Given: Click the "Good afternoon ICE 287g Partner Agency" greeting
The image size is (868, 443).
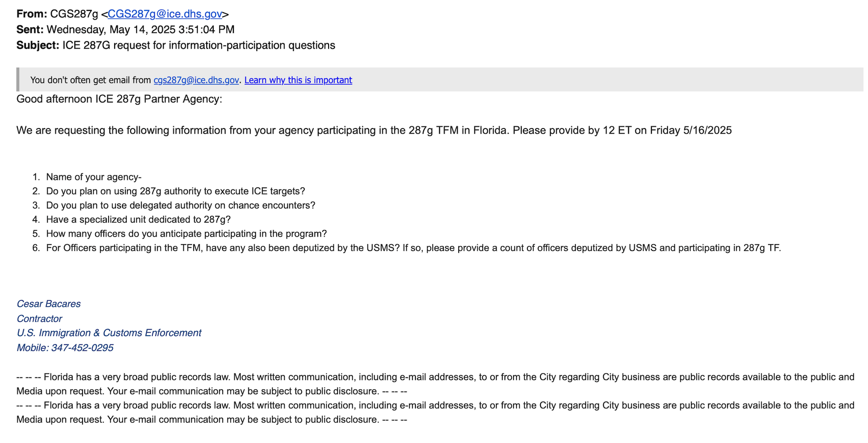Looking at the screenshot, I should 119,99.
